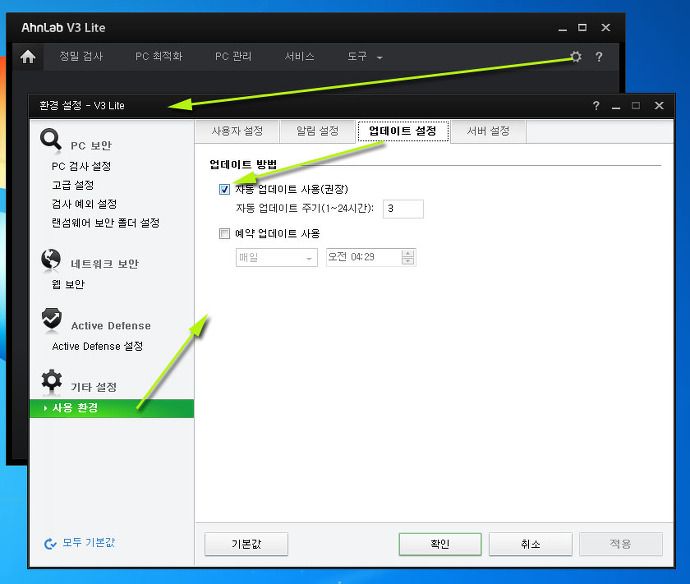Click the Active Defense section heading text

(111, 326)
